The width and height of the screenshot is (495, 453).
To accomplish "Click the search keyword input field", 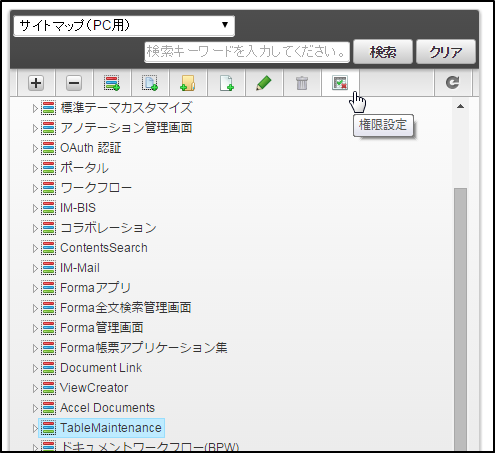I will coord(247,52).
